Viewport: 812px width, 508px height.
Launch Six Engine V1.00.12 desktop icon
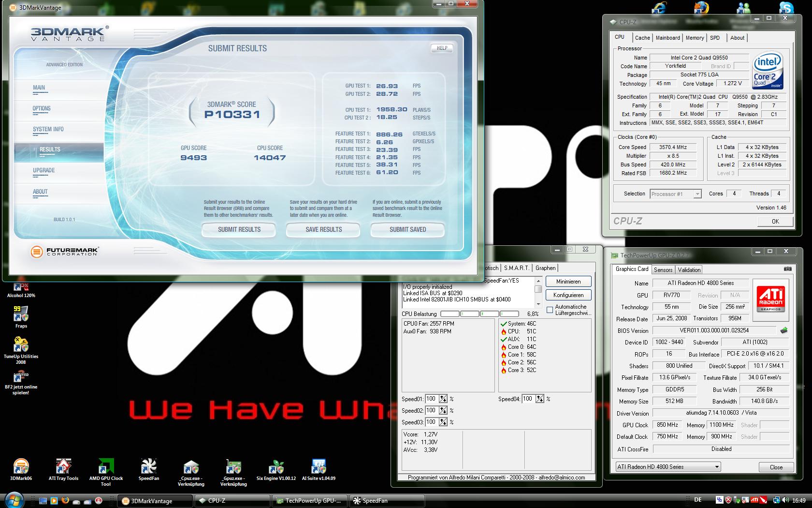pos(276,470)
